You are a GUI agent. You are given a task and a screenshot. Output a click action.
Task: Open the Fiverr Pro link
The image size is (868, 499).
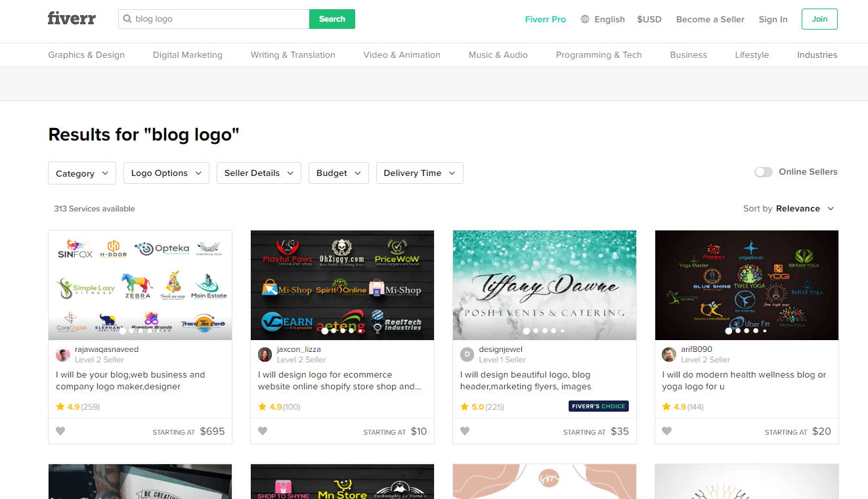[546, 19]
